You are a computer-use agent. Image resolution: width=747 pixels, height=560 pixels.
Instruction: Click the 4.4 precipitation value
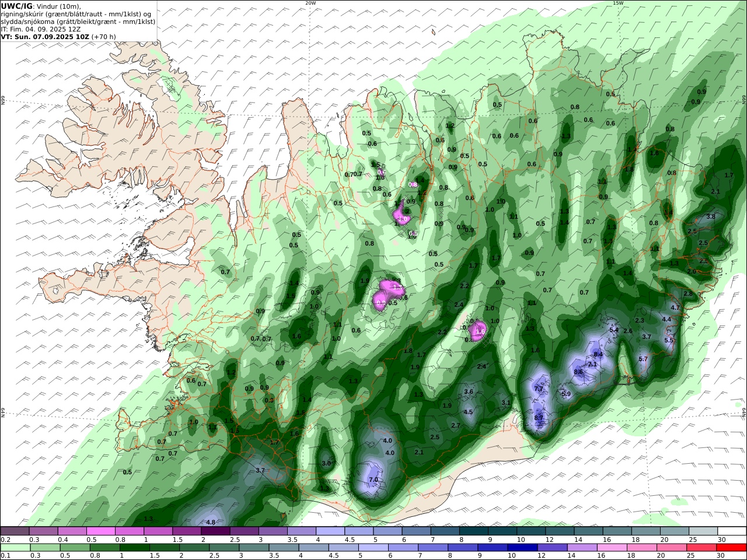(666, 319)
